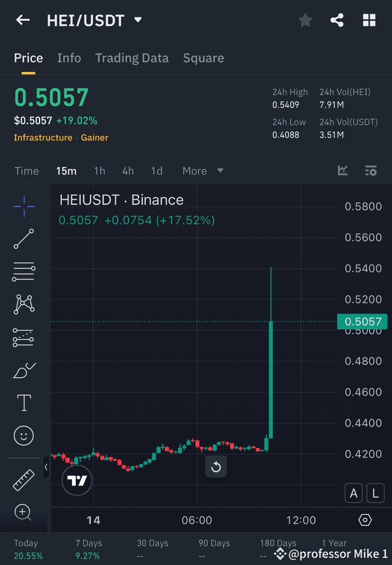Toggle auto scale with the A button
Viewport: 392px width, 565px height.
click(x=354, y=493)
